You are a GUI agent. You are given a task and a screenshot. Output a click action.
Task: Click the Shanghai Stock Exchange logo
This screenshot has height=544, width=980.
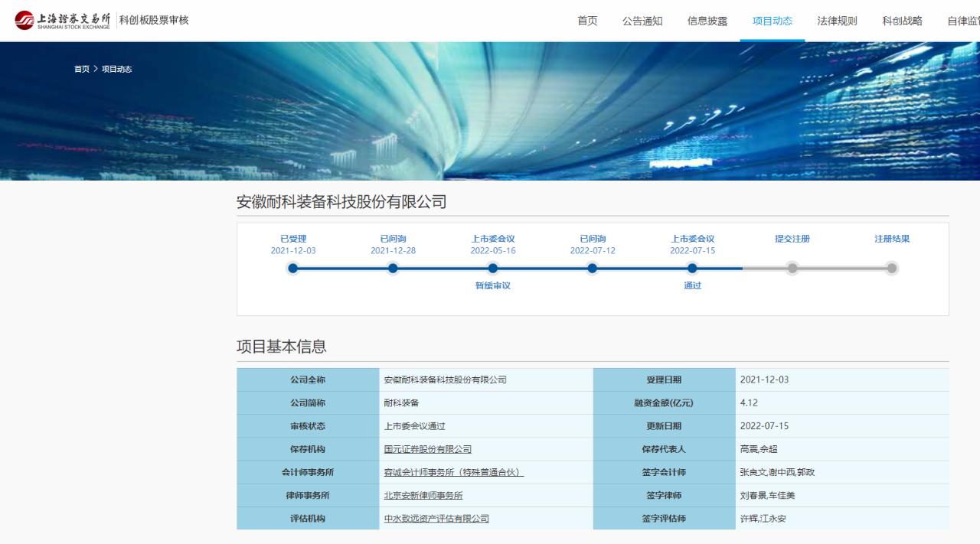63,20
